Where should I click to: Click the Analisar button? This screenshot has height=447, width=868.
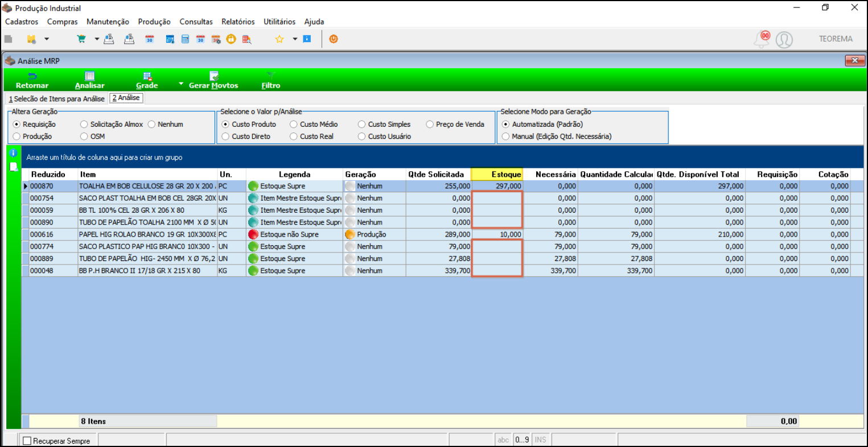coord(90,80)
